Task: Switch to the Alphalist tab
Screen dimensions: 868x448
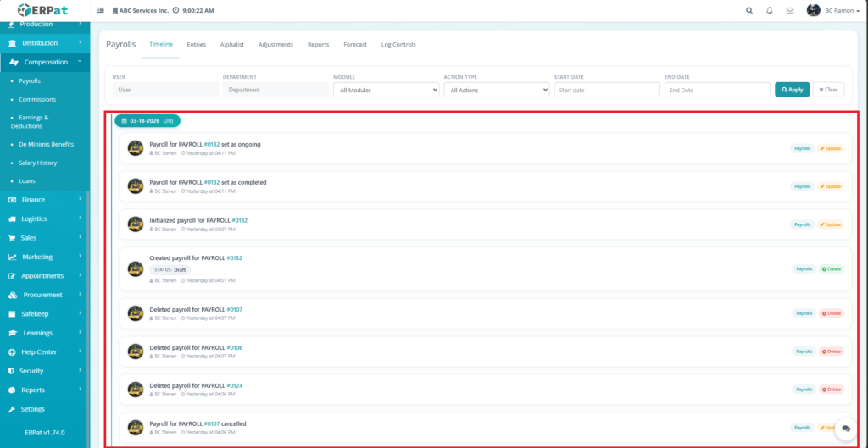Action: coord(231,44)
